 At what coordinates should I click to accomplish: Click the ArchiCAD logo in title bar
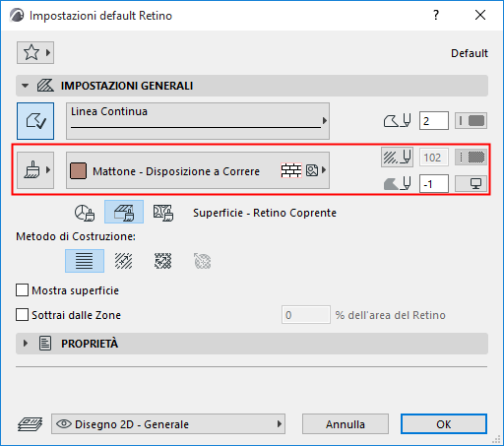(x=17, y=16)
